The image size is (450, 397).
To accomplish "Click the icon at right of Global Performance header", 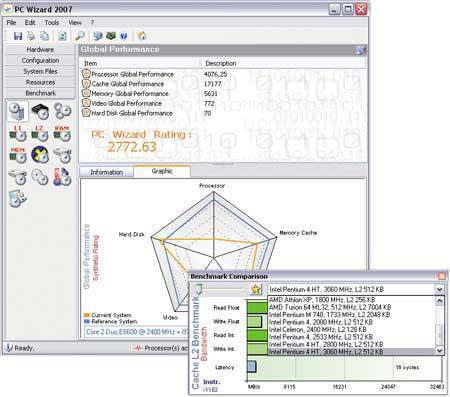I will (x=360, y=50).
